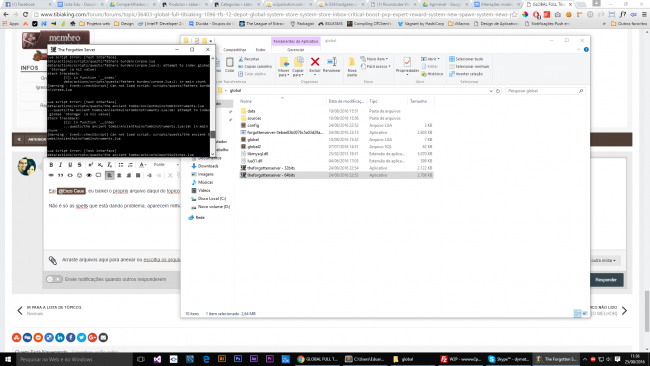Click the emoticon icon in editor
The image size is (650, 366).
[80, 175]
